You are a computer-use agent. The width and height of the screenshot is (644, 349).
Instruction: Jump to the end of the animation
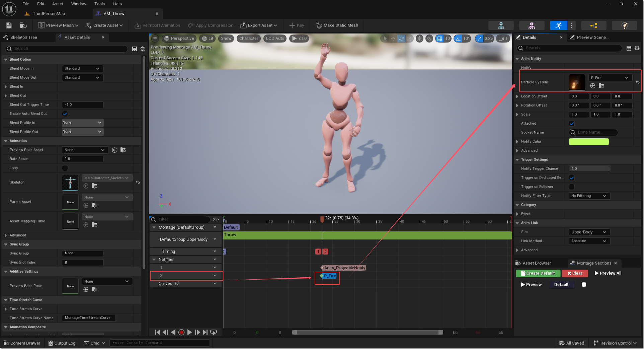[205, 332]
